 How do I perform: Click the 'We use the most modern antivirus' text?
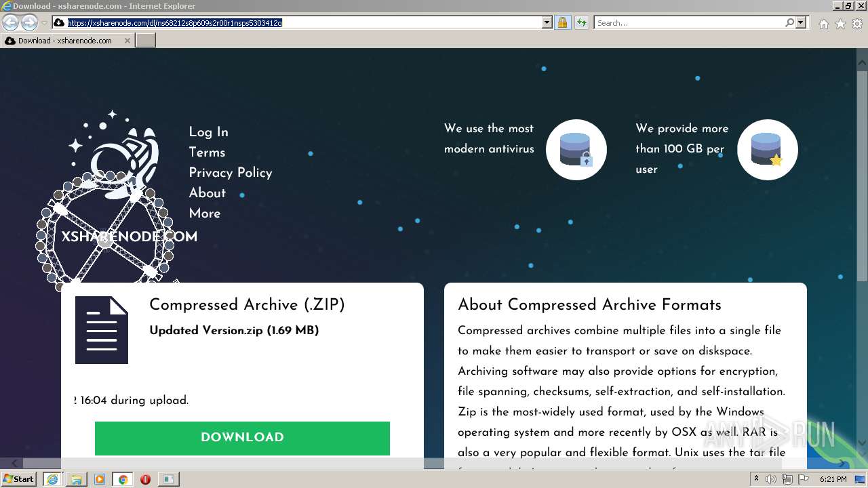tap(489, 139)
